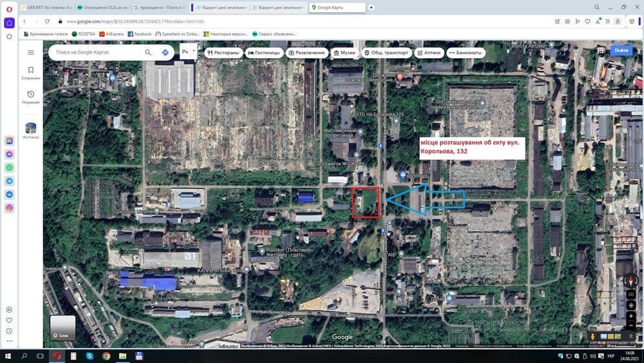Show my location on the map

click(x=631, y=305)
